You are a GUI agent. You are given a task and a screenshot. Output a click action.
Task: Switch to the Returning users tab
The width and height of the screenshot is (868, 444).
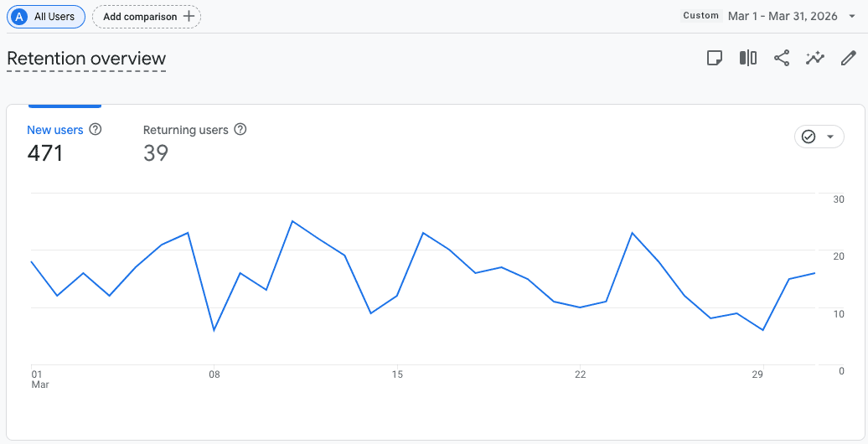[x=186, y=130]
